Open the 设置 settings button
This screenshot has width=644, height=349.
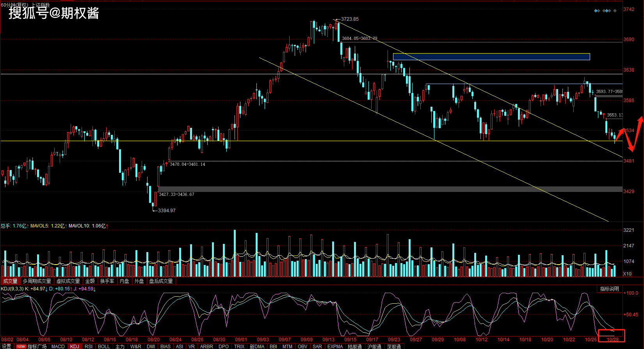7,346
